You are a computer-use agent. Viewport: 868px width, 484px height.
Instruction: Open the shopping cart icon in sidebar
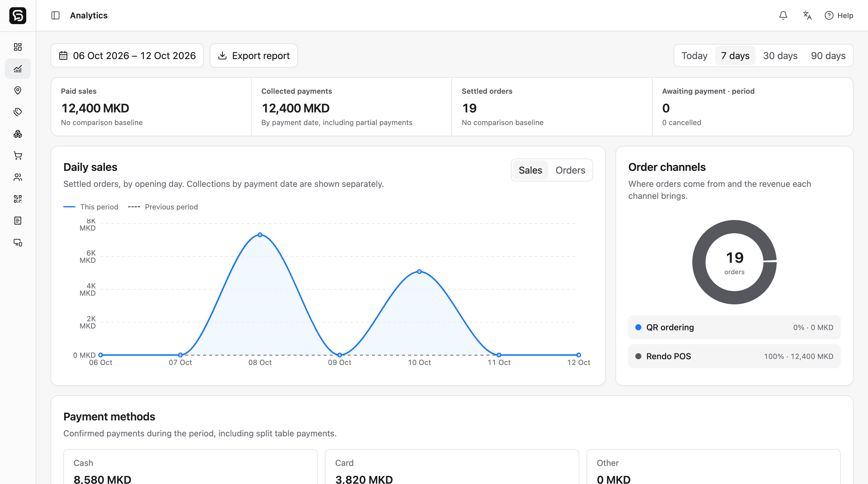17,156
